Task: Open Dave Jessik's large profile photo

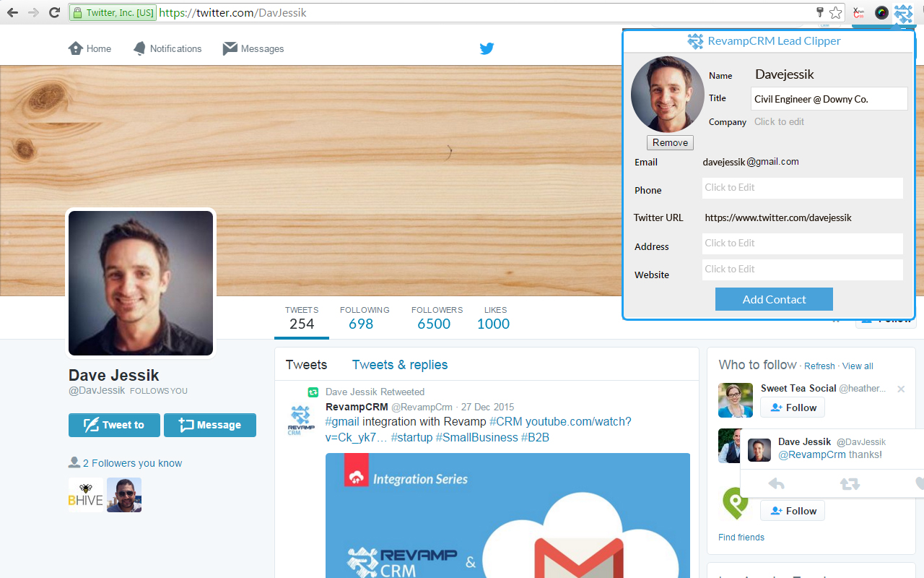Action: click(x=141, y=283)
